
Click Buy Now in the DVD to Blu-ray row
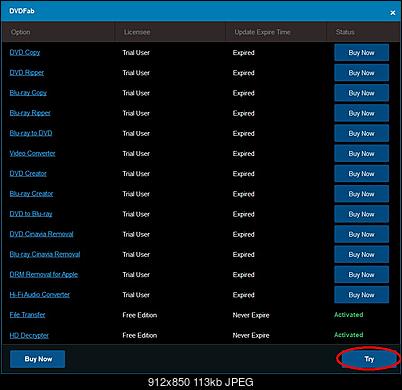pos(361,214)
